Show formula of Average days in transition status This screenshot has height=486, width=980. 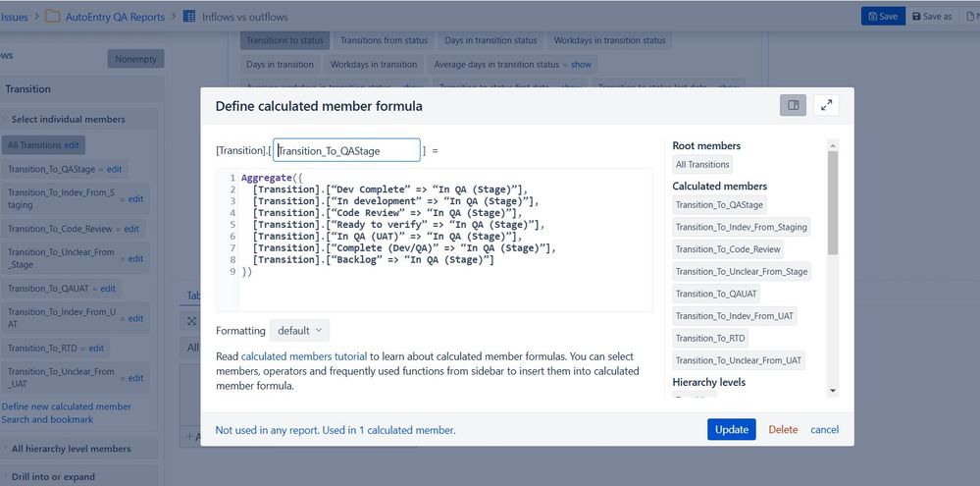pos(582,65)
